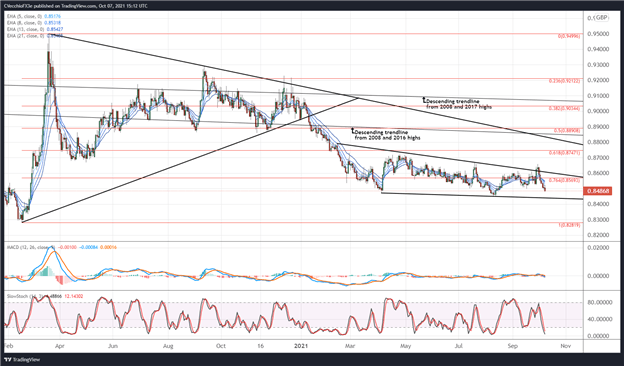
Task: Click the 0.618 Fibonacci level label
Action: [565, 152]
